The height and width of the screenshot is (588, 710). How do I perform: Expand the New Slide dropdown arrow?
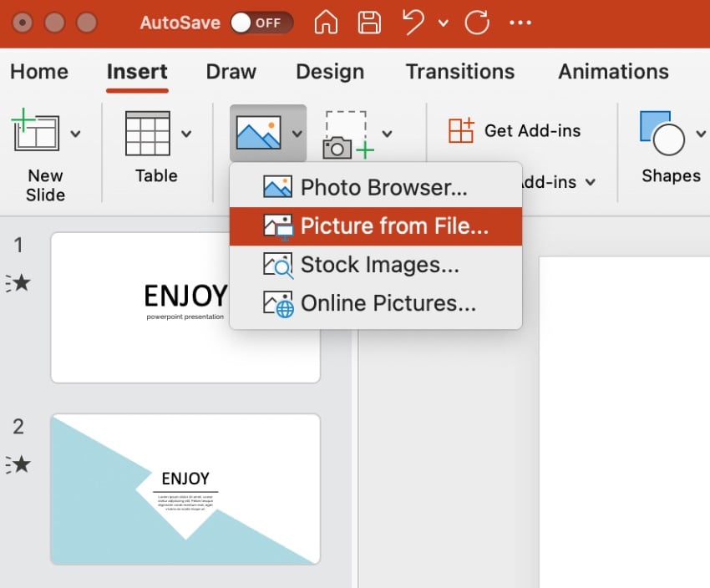[76, 134]
